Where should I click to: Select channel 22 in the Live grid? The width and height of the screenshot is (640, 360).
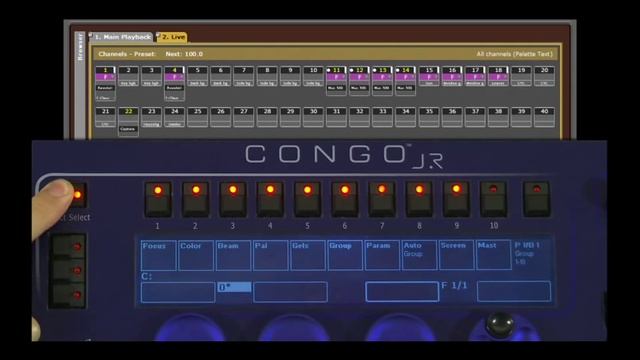[x=129, y=122]
